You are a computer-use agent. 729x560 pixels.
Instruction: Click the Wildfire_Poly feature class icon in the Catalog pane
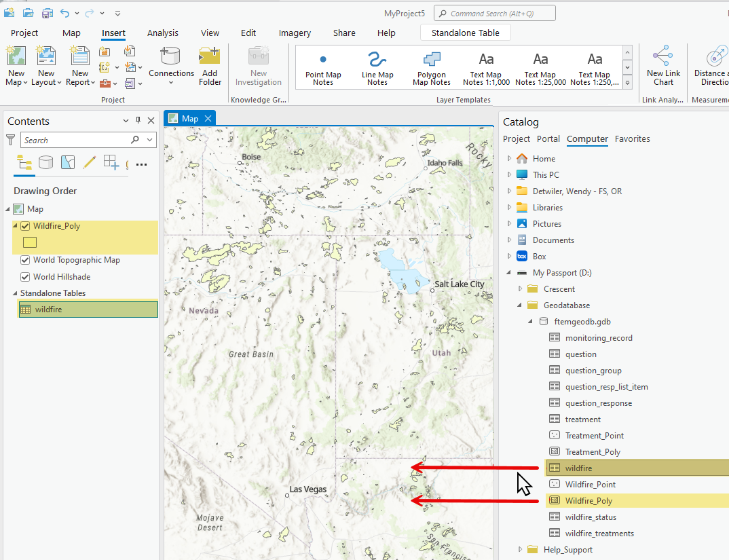554,500
